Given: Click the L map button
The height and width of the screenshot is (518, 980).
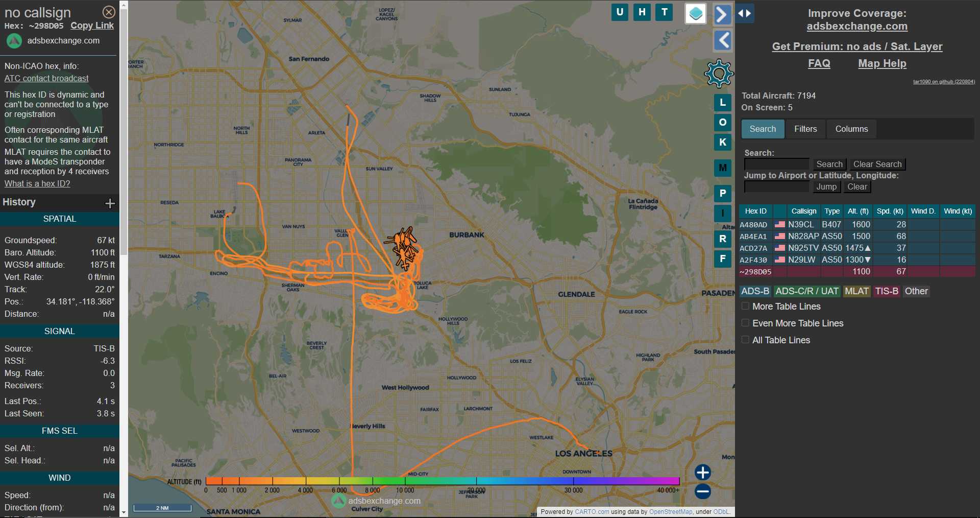Looking at the screenshot, I should [x=723, y=103].
